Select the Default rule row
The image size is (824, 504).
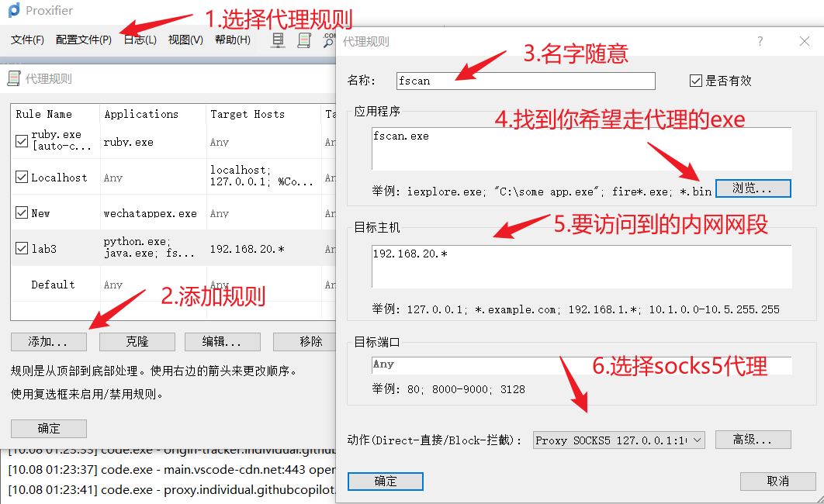(x=53, y=285)
